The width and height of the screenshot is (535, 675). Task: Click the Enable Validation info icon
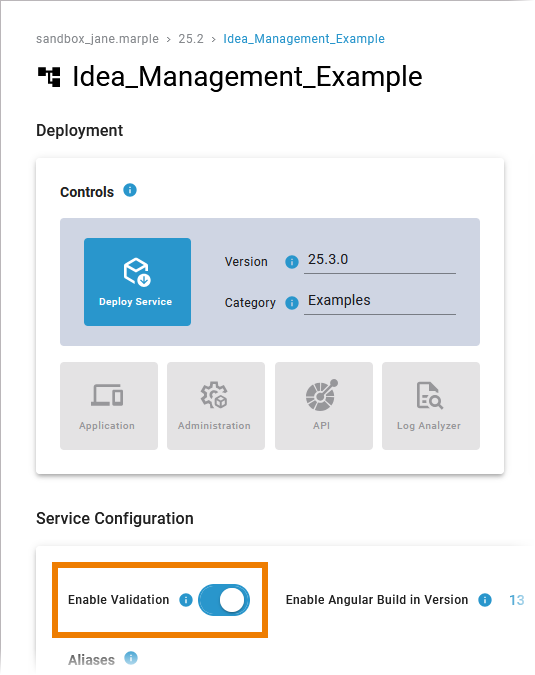tap(186, 600)
